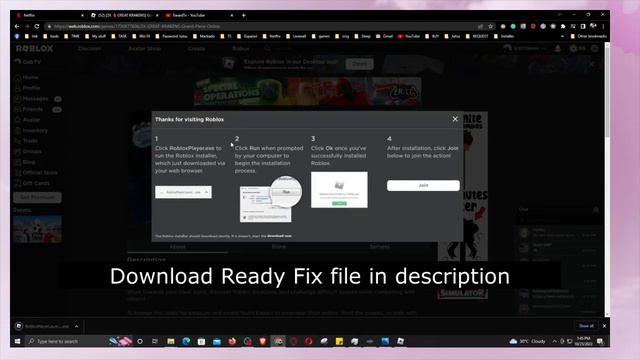Open Home in Roblox sidebar

click(x=27, y=77)
